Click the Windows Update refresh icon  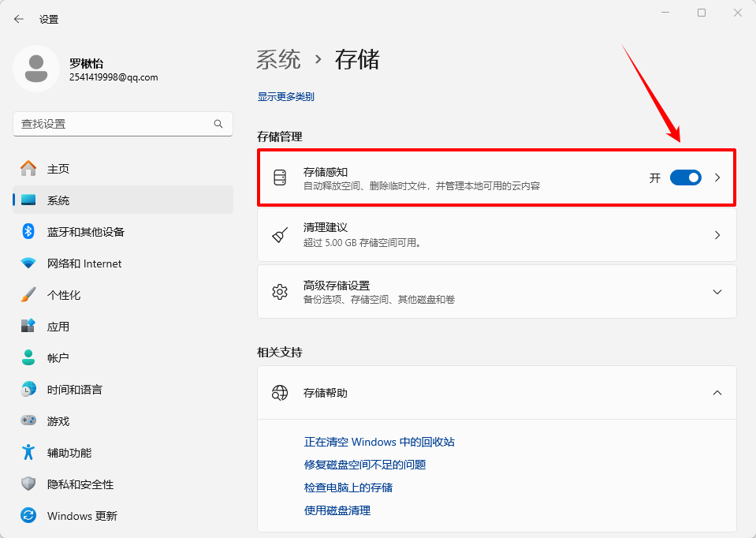28,516
